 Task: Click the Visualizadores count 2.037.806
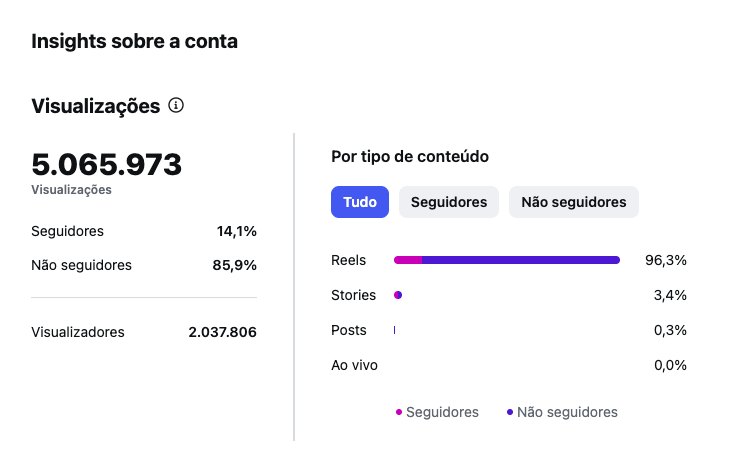pyautogui.click(x=222, y=332)
